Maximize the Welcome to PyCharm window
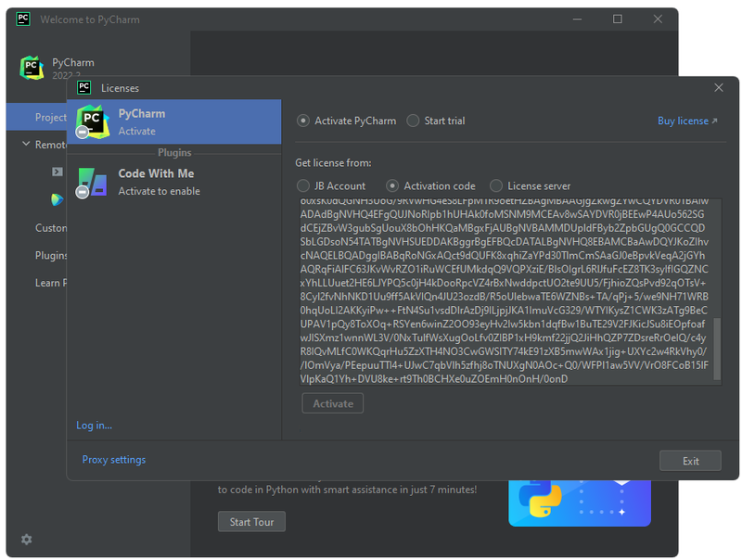Image resolution: width=742 pixels, height=560 pixels. [x=618, y=19]
